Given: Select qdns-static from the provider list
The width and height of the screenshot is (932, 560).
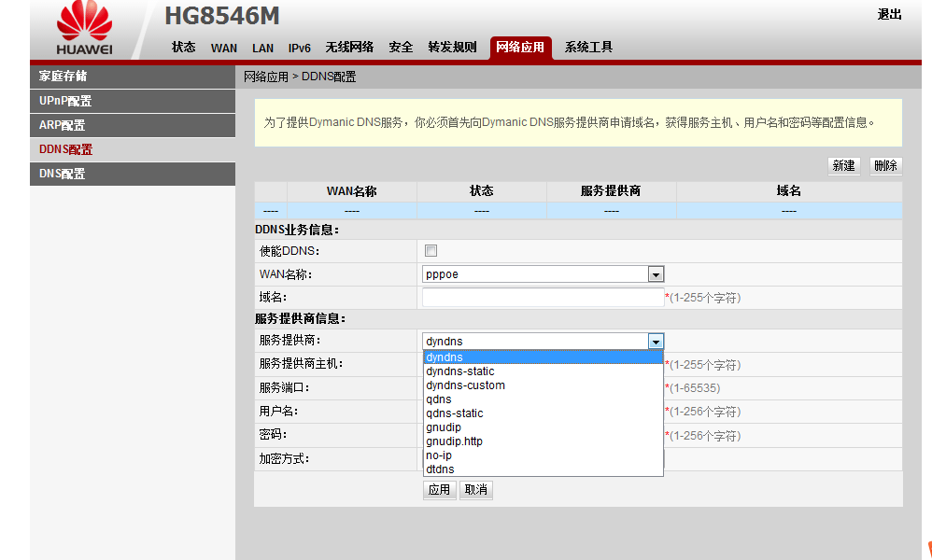Looking at the screenshot, I should (544, 413).
